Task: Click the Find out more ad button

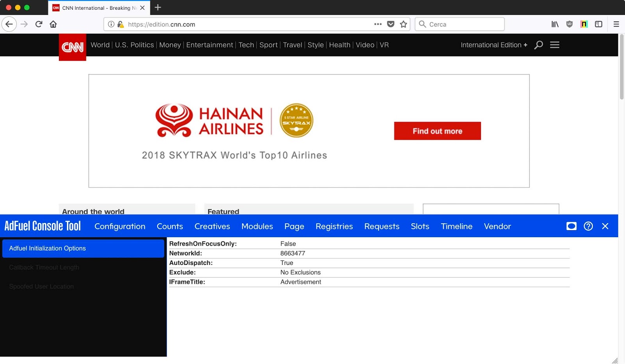Action: [437, 131]
